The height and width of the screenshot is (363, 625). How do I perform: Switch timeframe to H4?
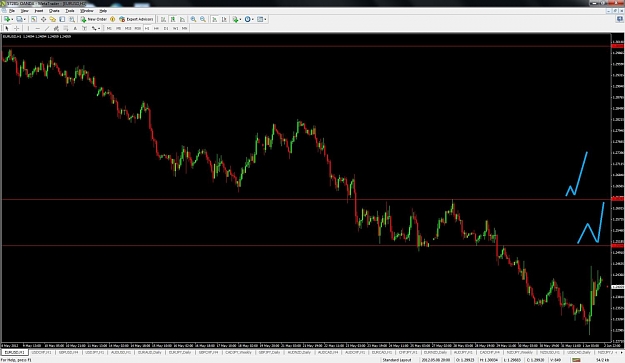pyautogui.click(x=156, y=28)
